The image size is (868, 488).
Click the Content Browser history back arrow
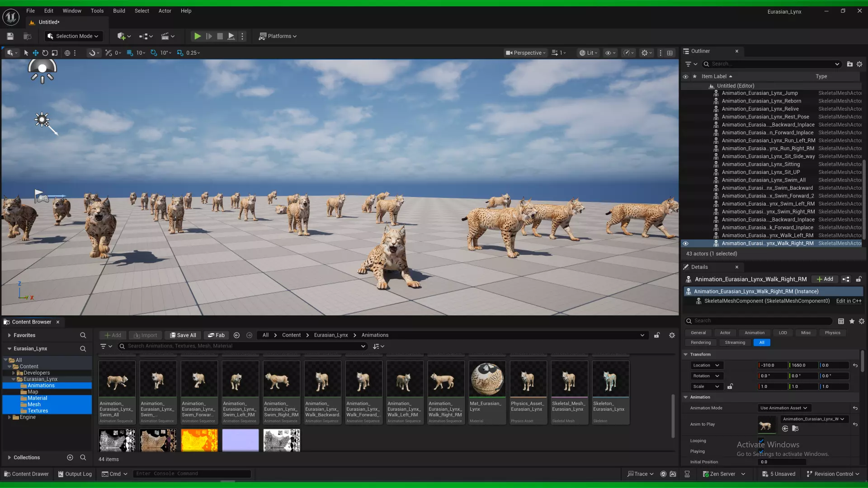[236, 335]
